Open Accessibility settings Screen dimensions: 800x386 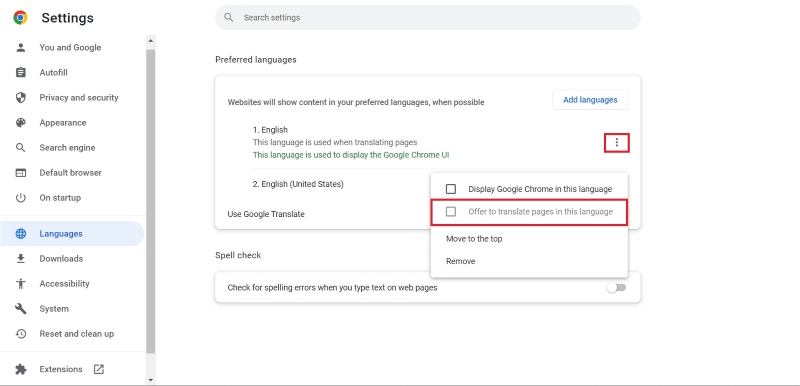64,284
